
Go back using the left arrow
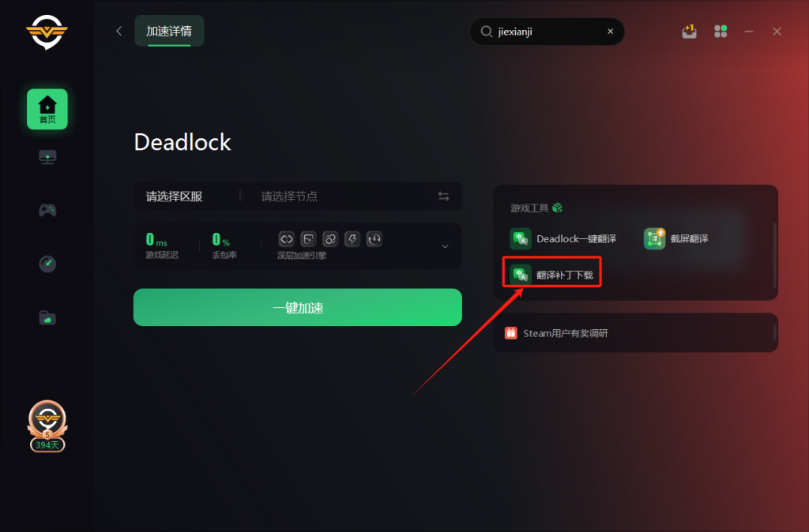point(119,31)
